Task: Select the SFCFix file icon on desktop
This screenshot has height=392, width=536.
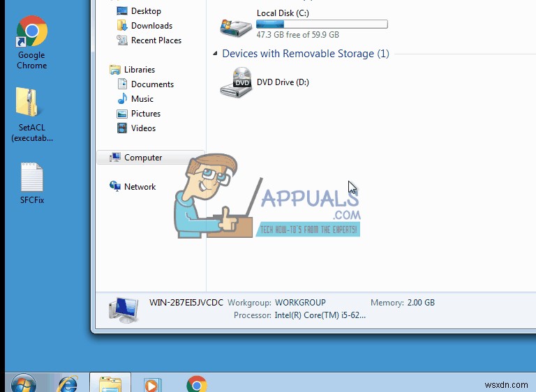Action: click(32, 177)
